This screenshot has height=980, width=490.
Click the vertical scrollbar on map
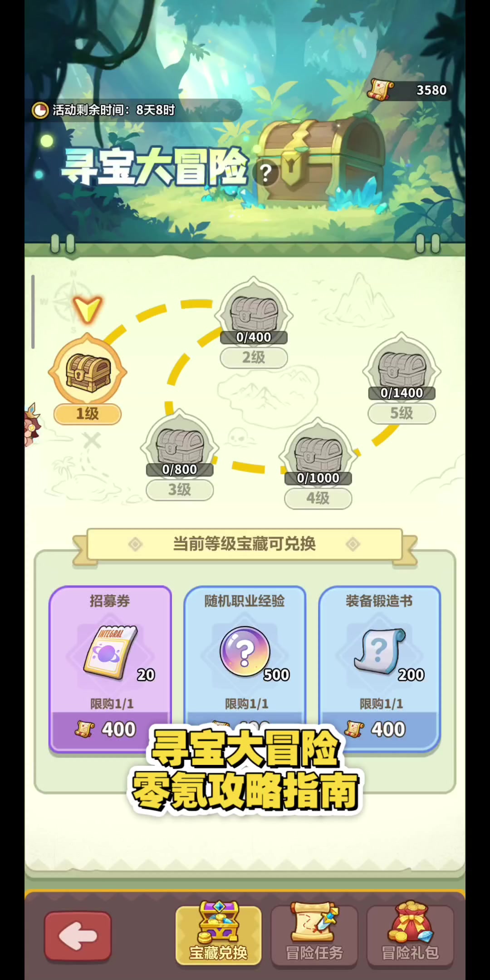(x=33, y=312)
